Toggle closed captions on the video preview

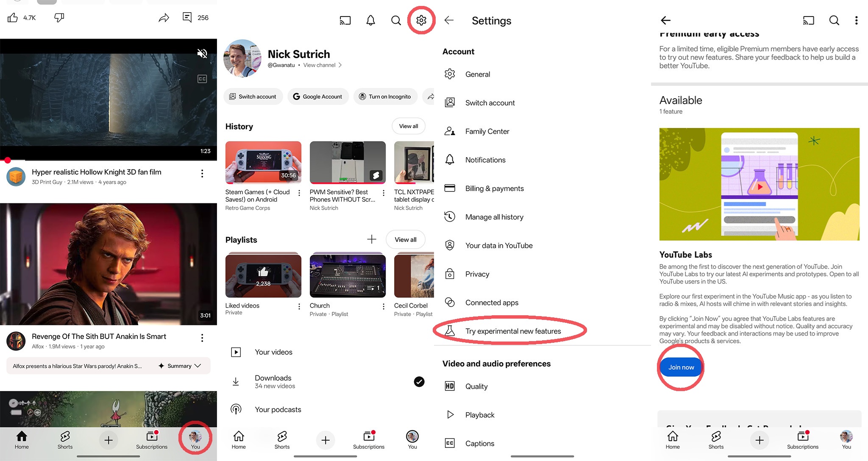tap(202, 79)
